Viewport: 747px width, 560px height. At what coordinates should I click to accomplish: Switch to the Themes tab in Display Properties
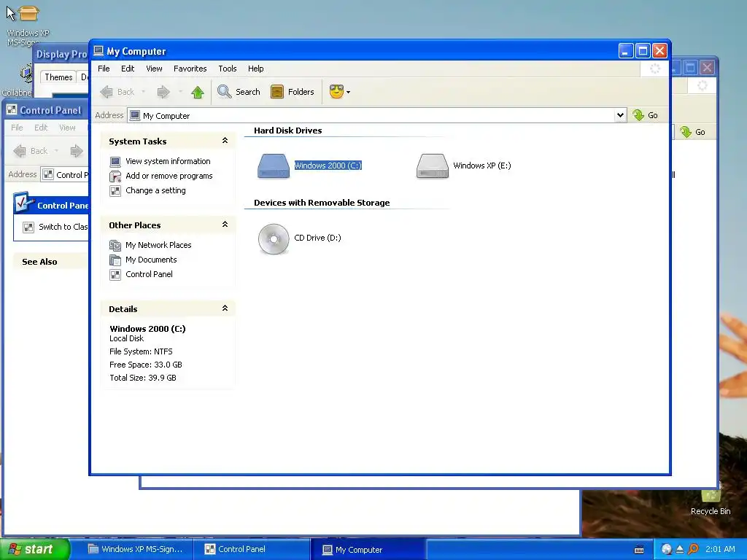pos(58,77)
